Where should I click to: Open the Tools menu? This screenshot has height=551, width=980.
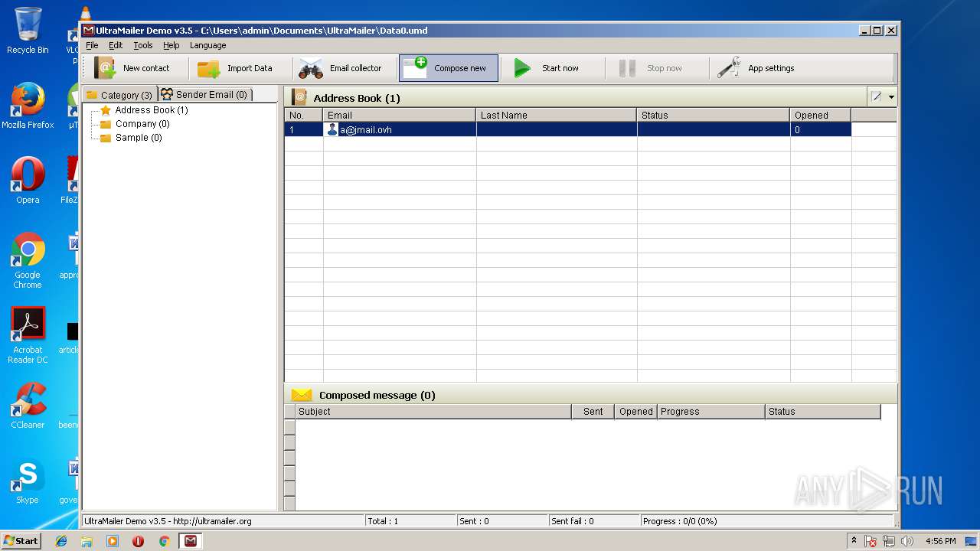pos(143,45)
